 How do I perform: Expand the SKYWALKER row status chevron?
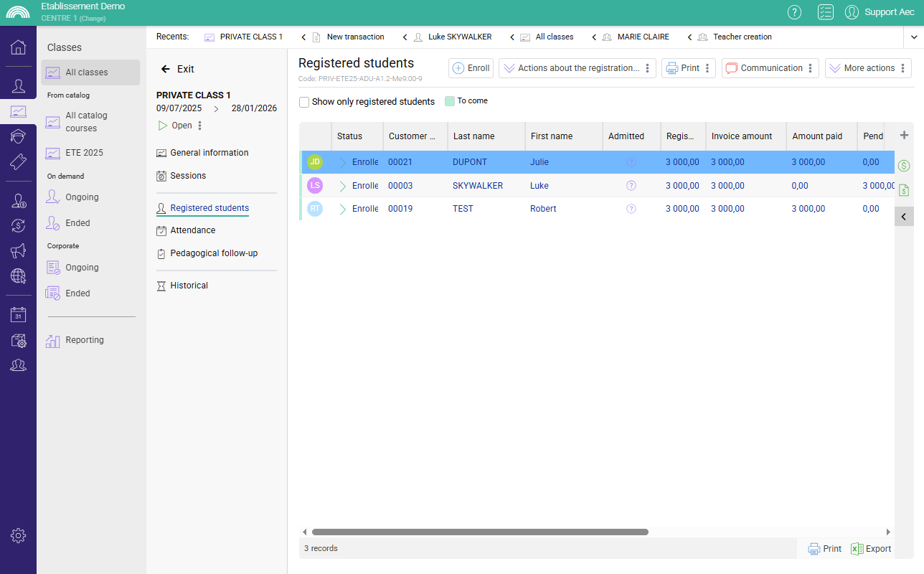(342, 186)
